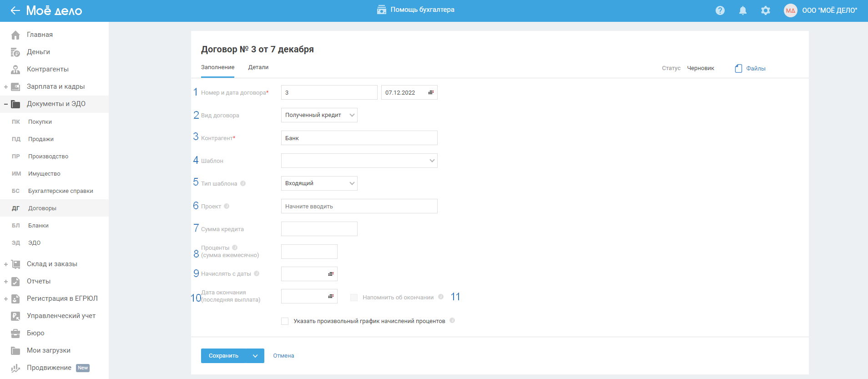Open settings gear icon
The width and height of the screenshot is (868, 379).
point(766,10)
